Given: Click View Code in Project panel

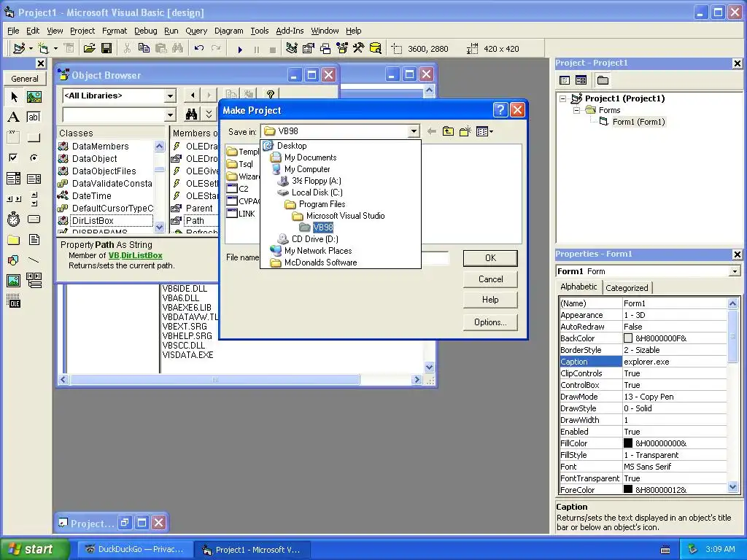Looking at the screenshot, I should [565, 80].
